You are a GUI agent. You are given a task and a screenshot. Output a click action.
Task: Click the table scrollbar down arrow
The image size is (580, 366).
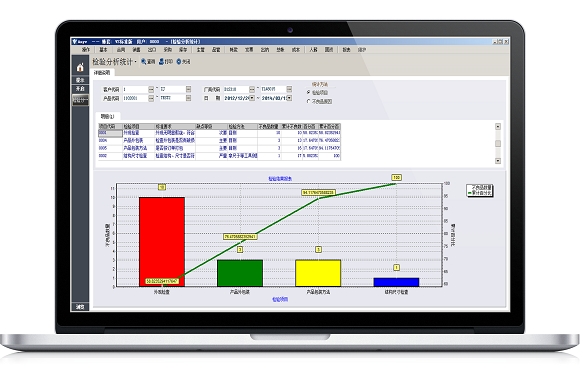tap(498, 161)
